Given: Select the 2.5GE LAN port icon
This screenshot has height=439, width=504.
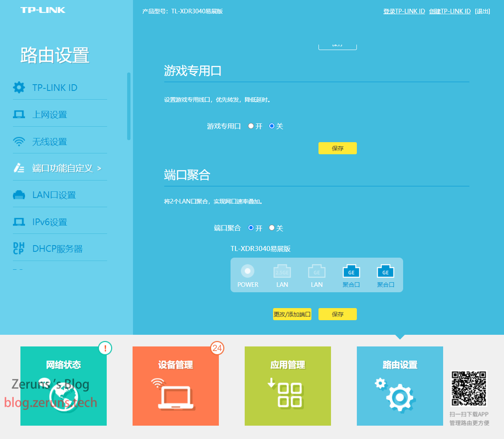Looking at the screenshot, I should coord(282,271).
